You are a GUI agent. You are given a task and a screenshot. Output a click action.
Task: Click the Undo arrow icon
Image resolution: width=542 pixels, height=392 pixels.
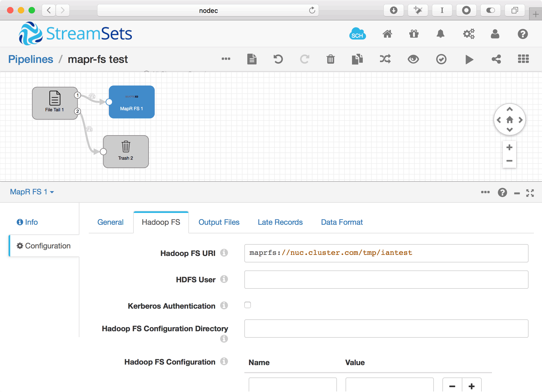(278, 59)
